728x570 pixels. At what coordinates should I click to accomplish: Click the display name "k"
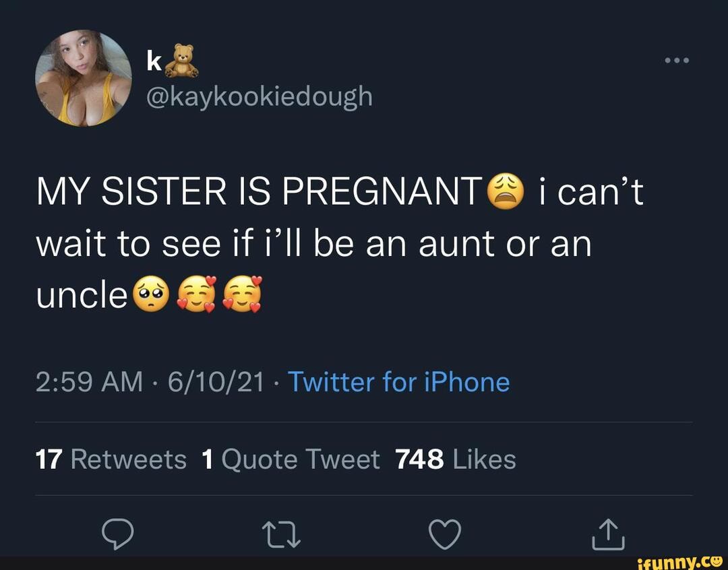154,63
